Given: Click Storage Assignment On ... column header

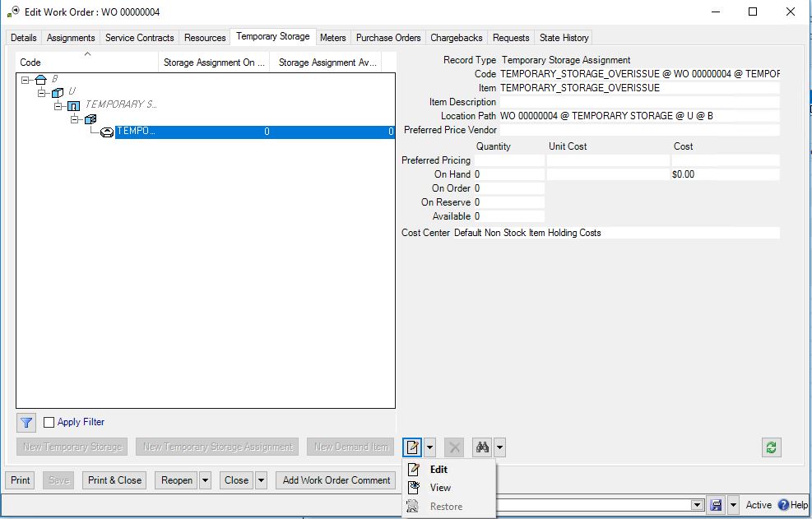Looking at the screenshot, I should 214,63.
